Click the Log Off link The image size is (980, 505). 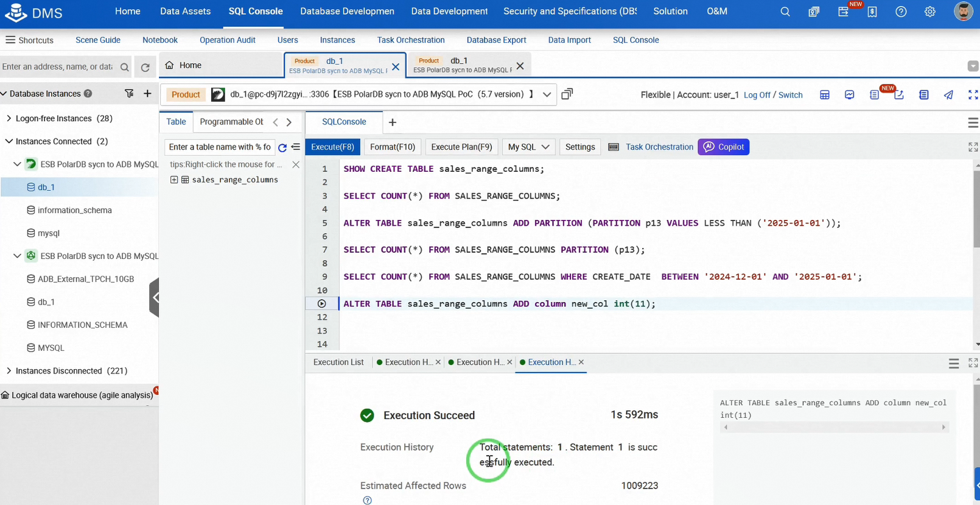click(757, 95)
